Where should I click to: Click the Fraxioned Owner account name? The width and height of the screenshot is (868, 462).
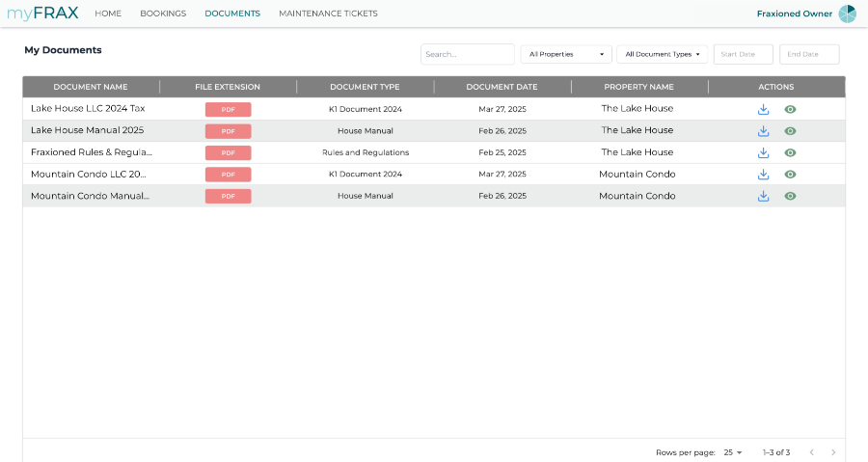tap(795, 14)
